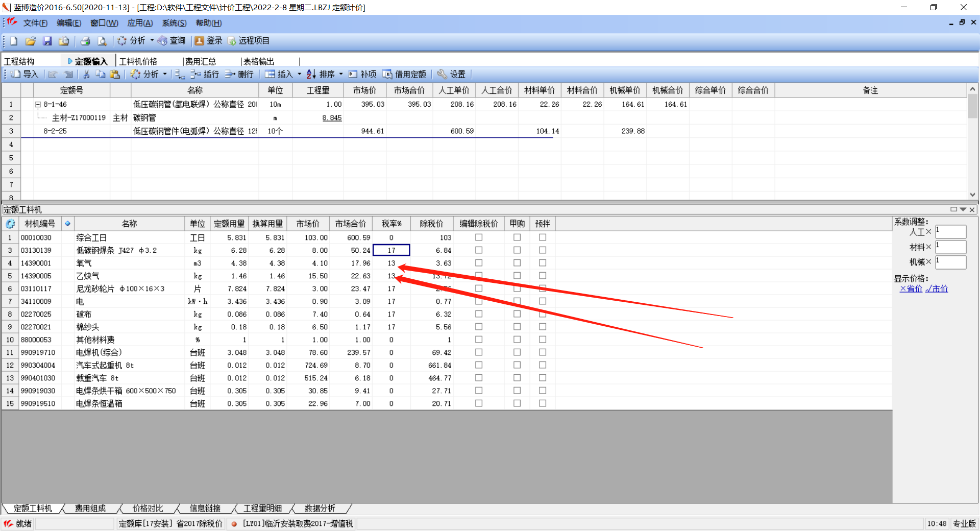
Task: Check 甲购 for 电焊机(综合) row
Action: pyautogui.click(x=517, y=352)
